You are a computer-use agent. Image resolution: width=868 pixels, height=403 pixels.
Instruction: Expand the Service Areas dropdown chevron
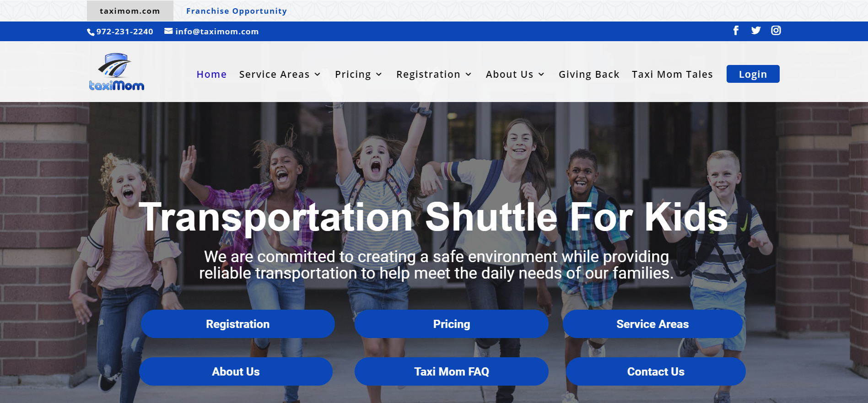(x=318, y=75)
